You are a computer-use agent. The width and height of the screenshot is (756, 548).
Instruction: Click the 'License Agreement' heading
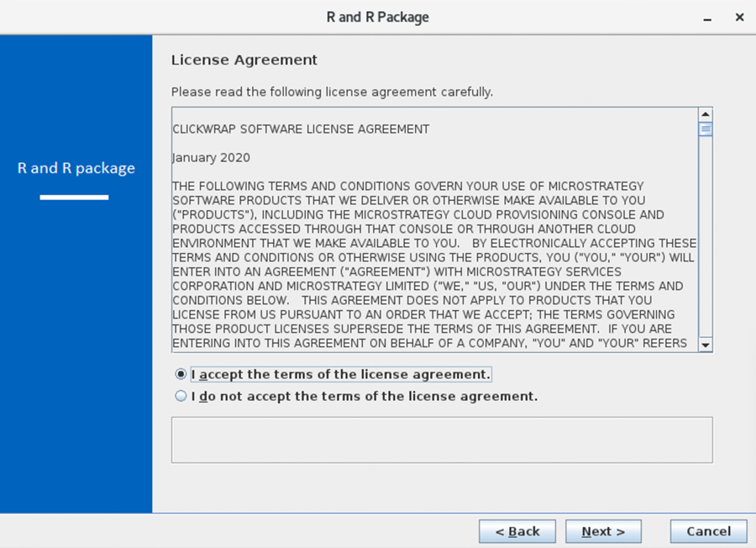coord(244,61)
